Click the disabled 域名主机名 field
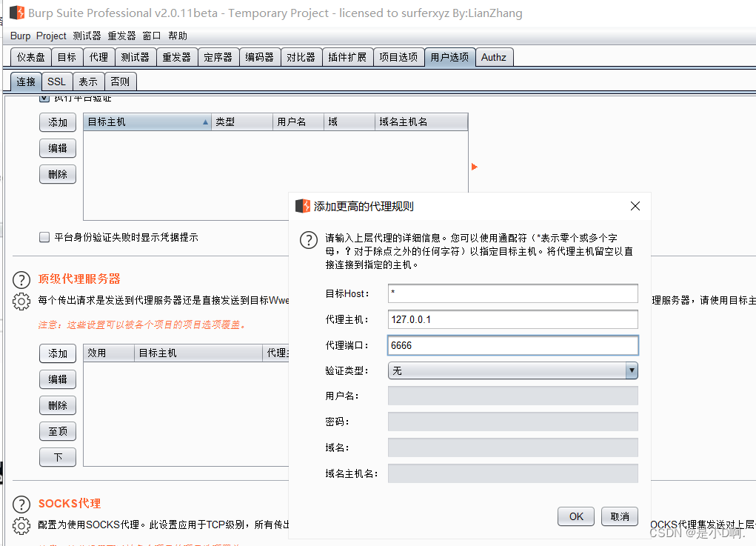The width and height of the screenshot is (756, 546). click(x=513, y=473)
